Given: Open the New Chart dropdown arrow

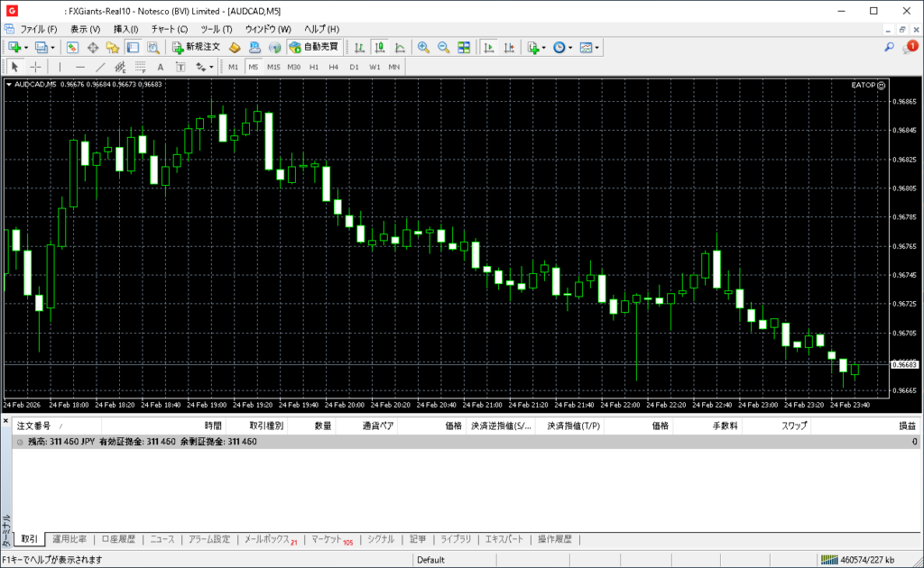Looking at the screenshot, I should point(26,47).
